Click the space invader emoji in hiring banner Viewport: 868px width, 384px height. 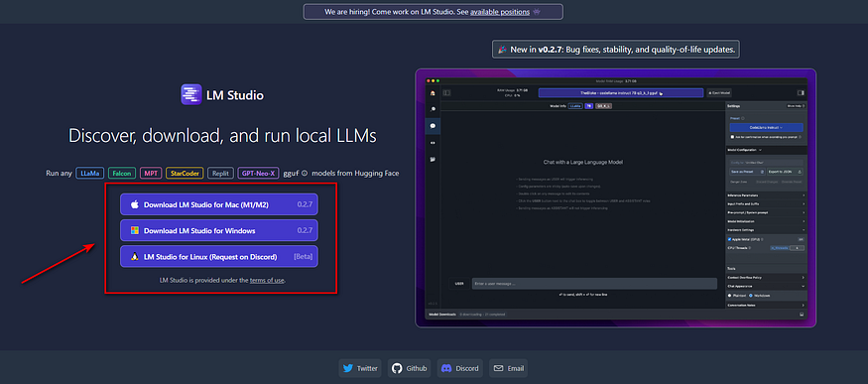pyautogui.click(x=537, y=12)
